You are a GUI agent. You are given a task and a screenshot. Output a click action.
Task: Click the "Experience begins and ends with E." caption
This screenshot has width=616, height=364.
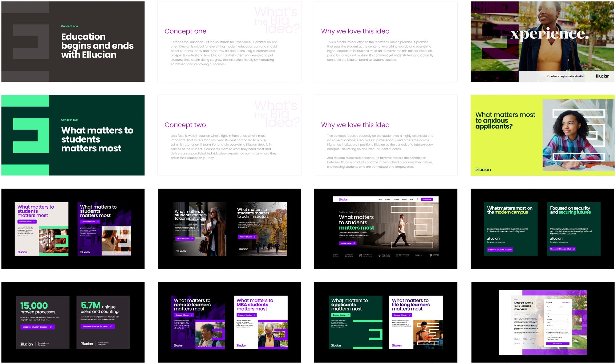566,76
